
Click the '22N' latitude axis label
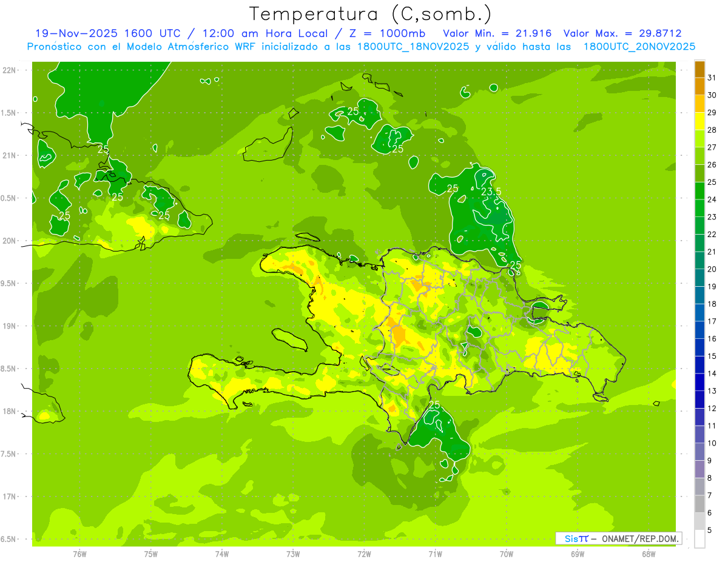pos(9,70)
